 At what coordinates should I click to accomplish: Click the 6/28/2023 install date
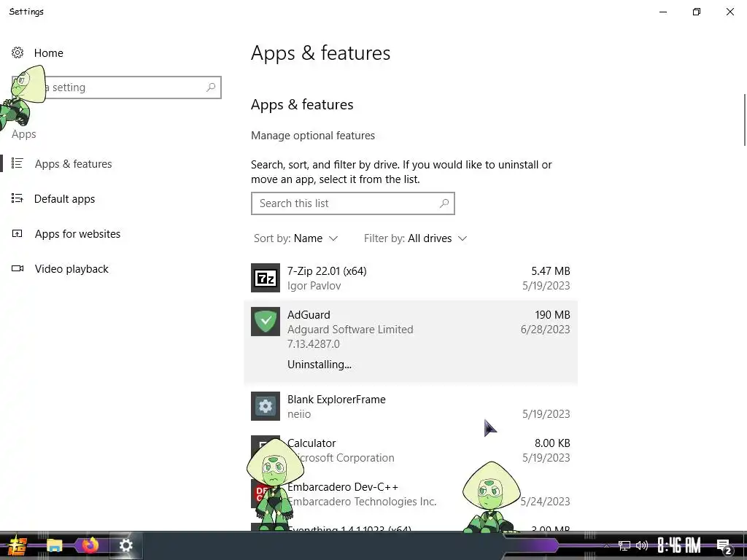(545, 329)
